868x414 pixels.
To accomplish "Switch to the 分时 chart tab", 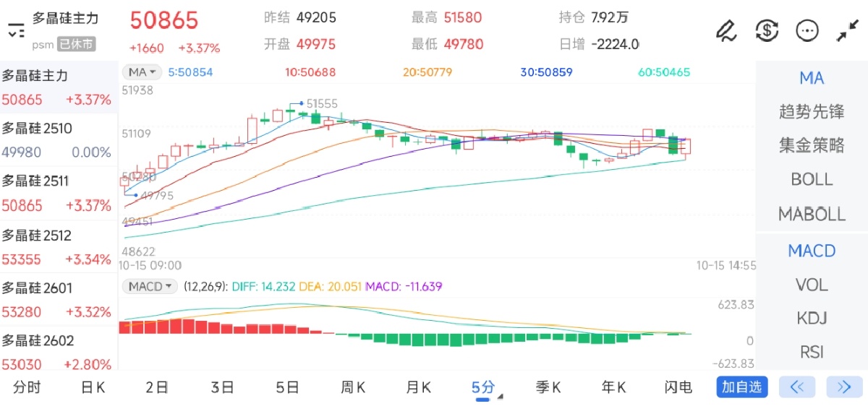I will [27, 387].
